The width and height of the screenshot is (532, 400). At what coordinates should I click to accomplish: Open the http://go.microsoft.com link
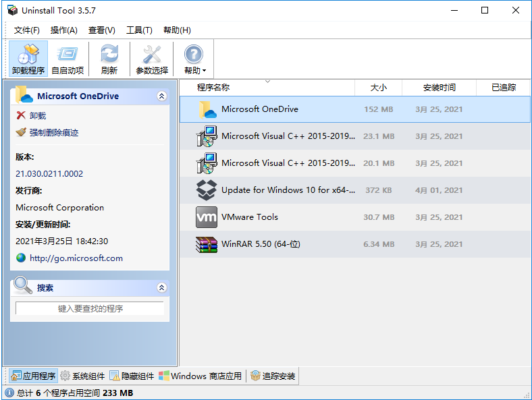[76, 258]
